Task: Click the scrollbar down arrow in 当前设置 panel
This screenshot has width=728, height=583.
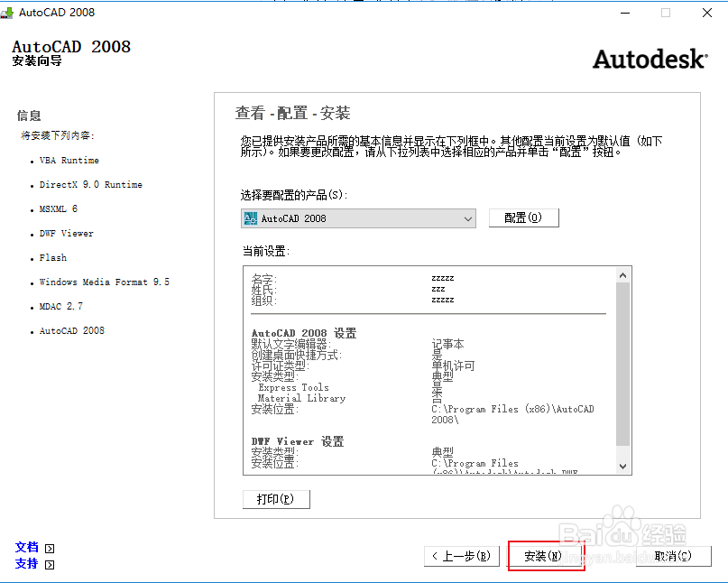Action: [x=622, y=467]
